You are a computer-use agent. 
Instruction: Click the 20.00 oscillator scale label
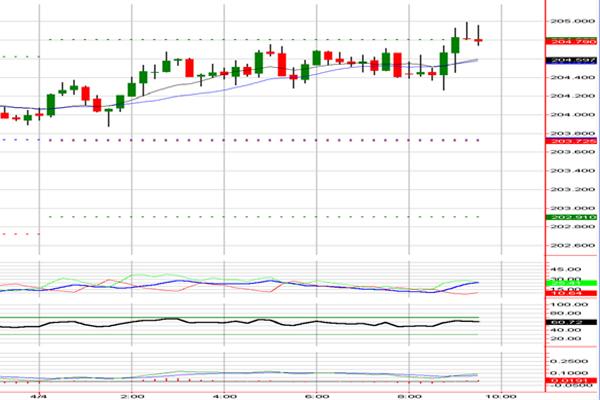[x=565, y=339]
